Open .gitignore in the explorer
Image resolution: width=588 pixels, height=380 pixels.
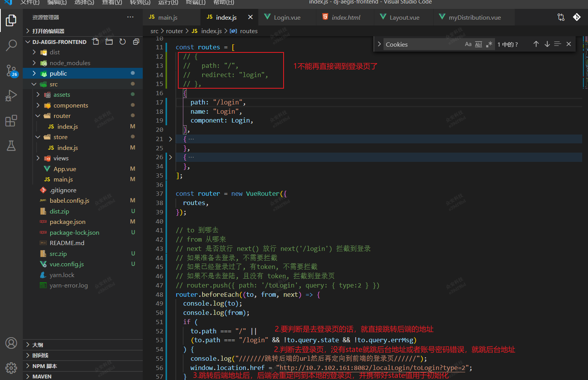click(83, 190)
